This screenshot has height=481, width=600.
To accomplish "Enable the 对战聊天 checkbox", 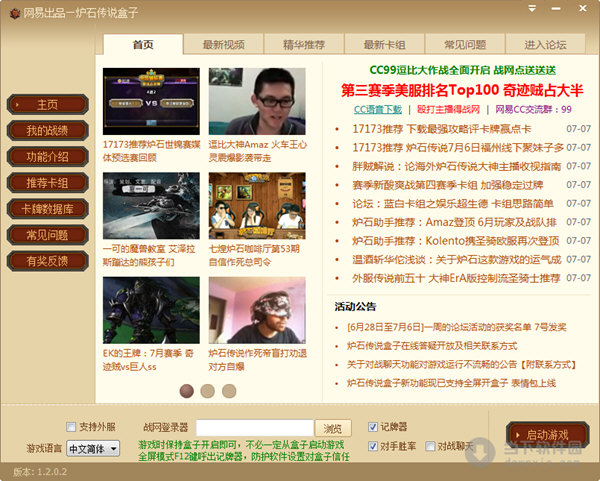I will (x=430, y=446).
